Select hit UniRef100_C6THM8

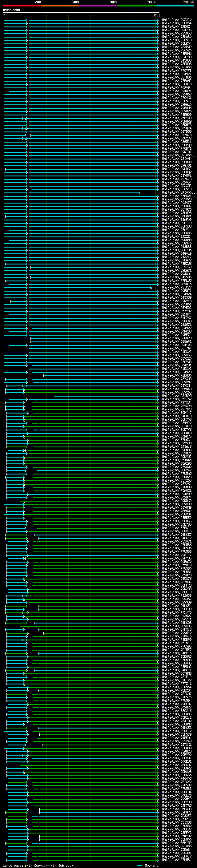pos(177,673)
